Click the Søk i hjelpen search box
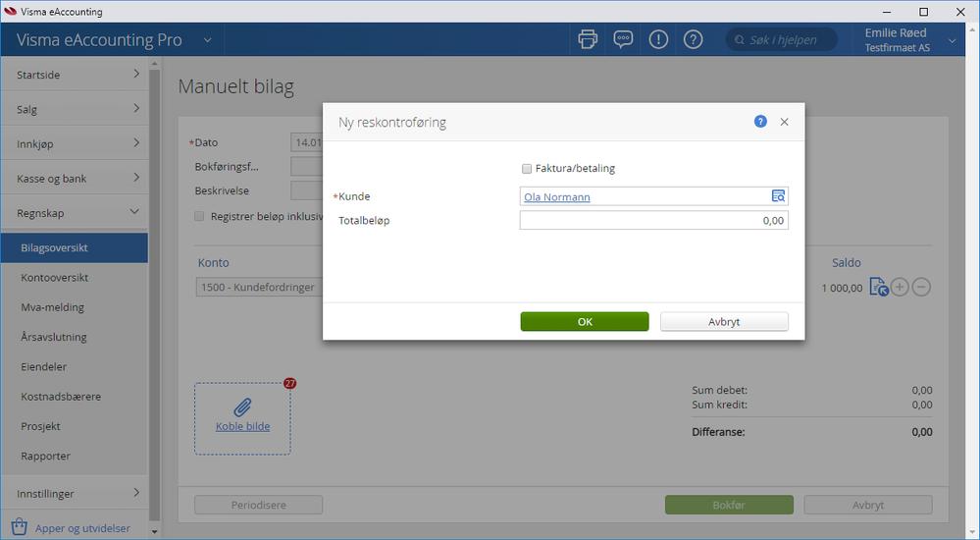The width and height of the screenshot is (980, 540). 781,39
